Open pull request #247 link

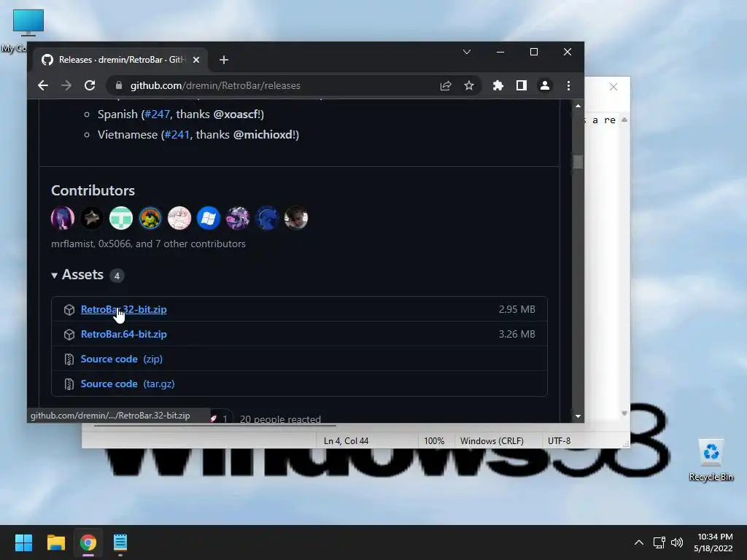coord(158,114)
